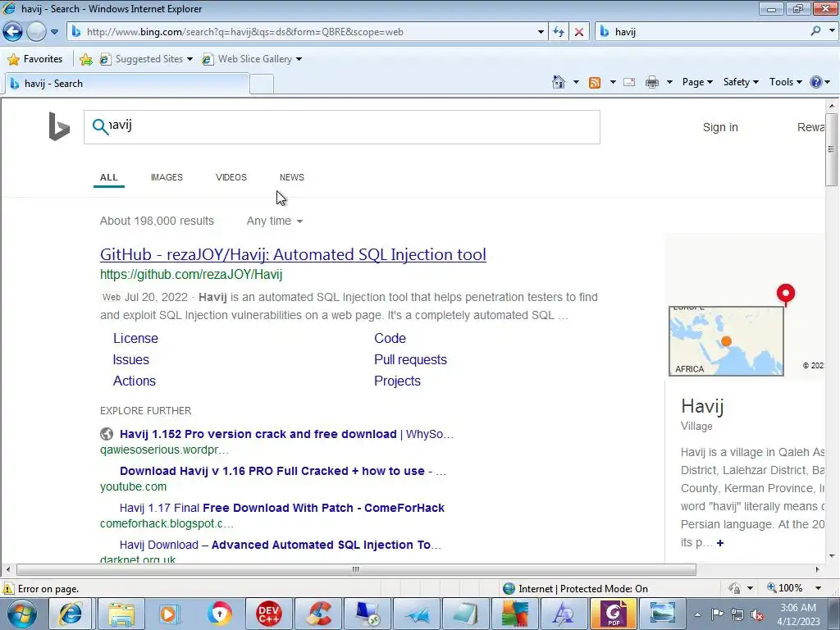
Task: Open the Safety menu
Action: point(741,82)
